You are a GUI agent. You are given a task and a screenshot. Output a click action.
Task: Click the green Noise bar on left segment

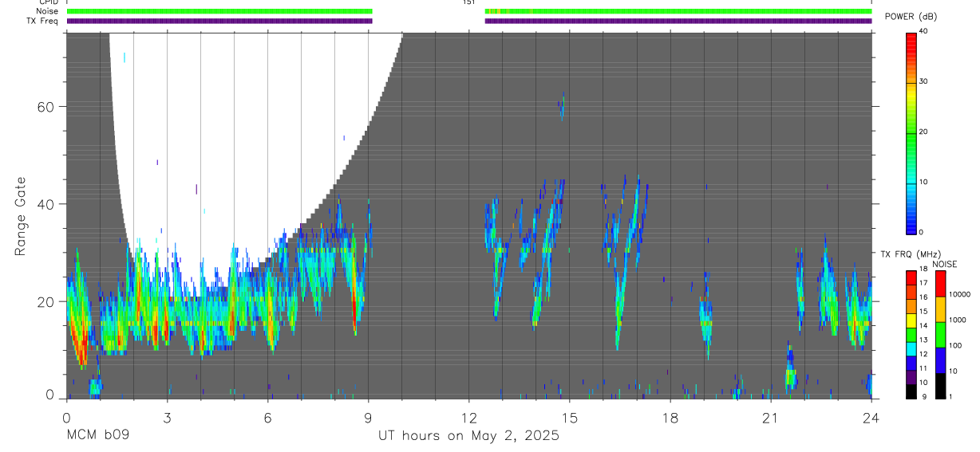tap(219, 11)
